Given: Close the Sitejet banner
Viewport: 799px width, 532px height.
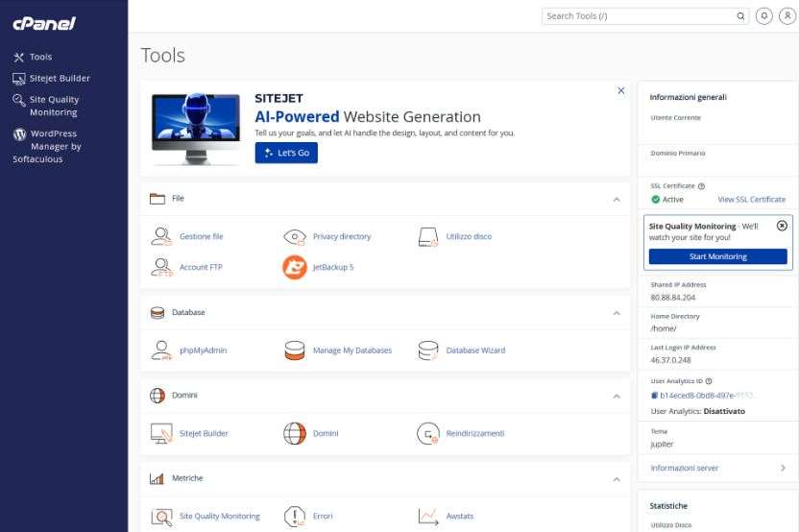Looking at the screenshot, I should (x=620, y=90).
